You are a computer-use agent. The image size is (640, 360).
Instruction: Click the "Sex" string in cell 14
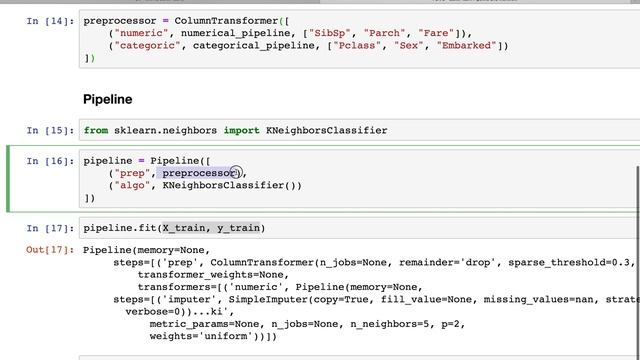409,45
